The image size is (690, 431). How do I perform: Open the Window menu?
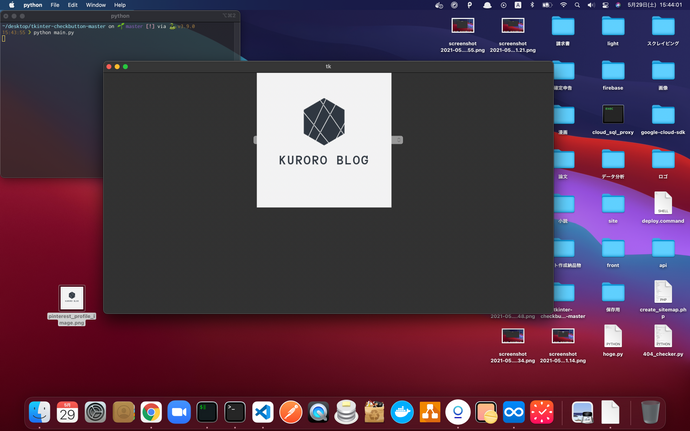tap(96, 5)
